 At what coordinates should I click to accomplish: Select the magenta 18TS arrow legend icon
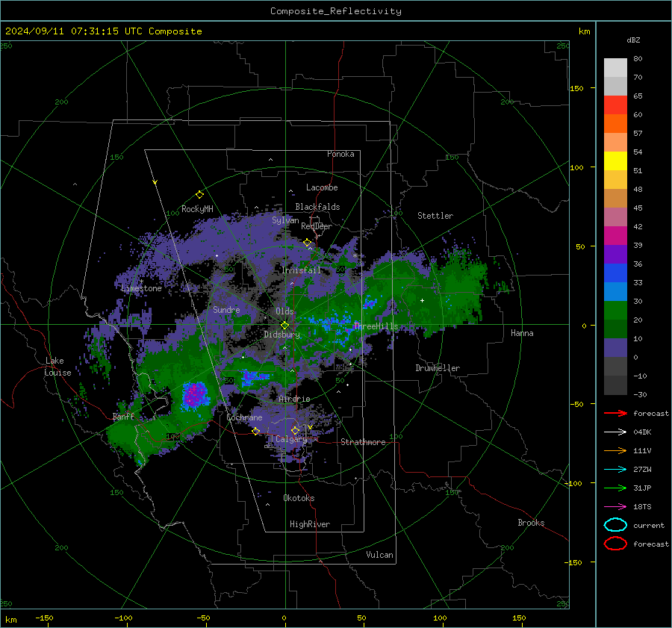point(615,507)
